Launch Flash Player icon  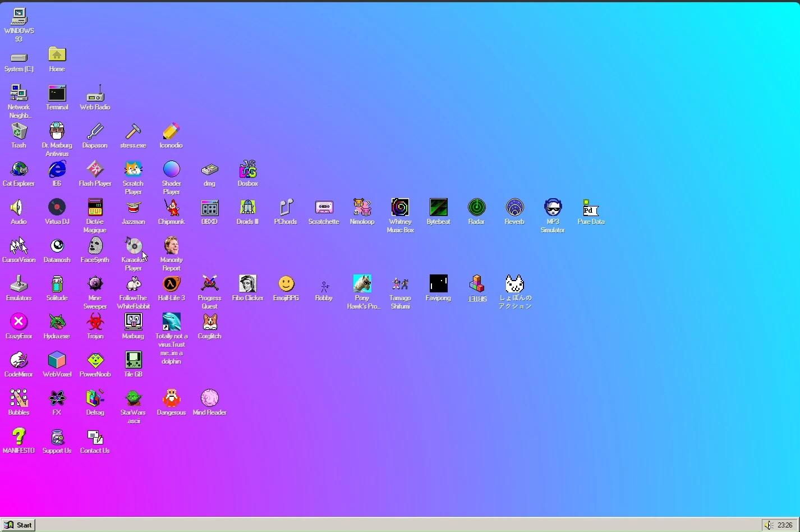pos(95,169)
